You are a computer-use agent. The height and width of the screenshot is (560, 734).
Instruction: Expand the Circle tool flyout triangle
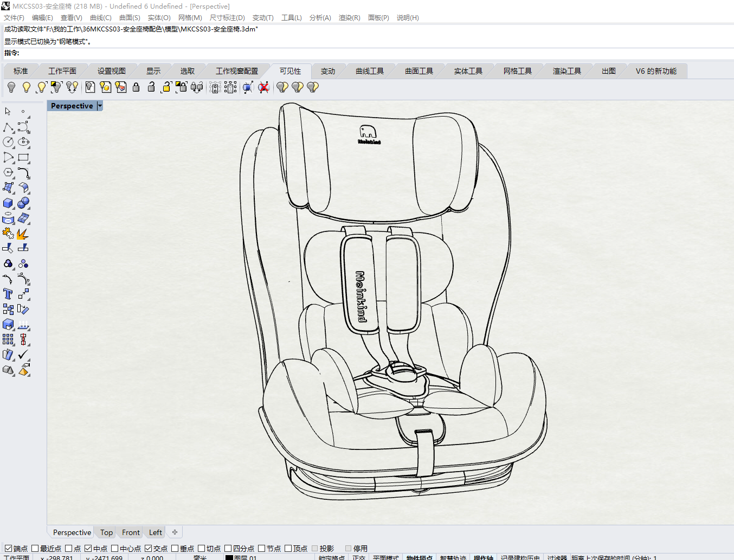(x=12, y=147)
